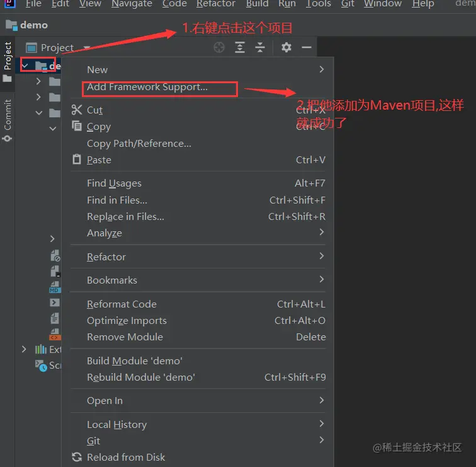Screen dimensions: 476x467
Task: Open the Help menu
Action: (423, 4)
